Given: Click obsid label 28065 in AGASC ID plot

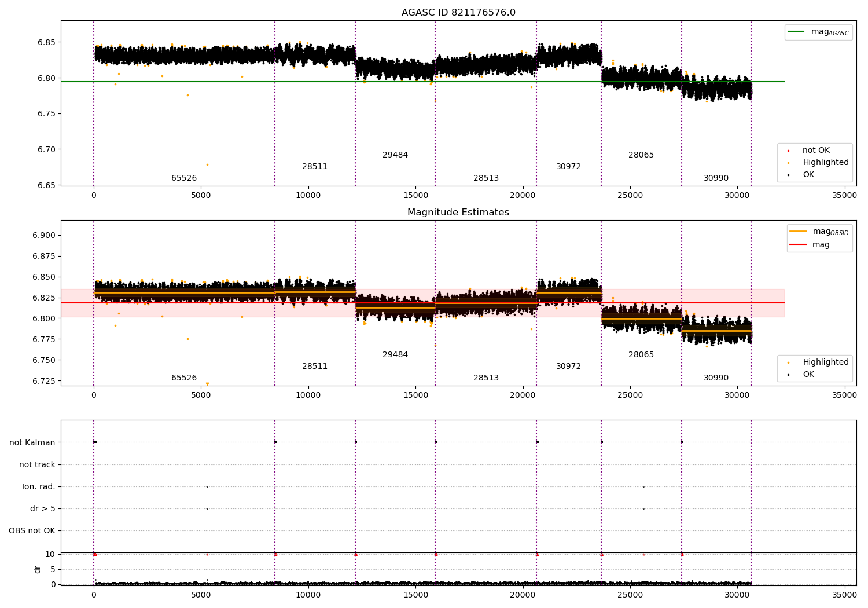Looking at the screenshot, I should (x=641, y=155).
